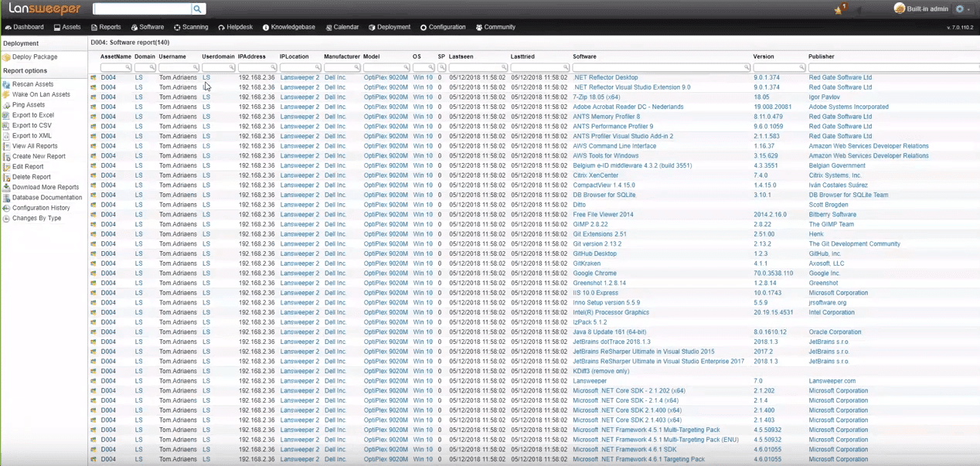The height and width of the screenshot is (466, 980).
Task: Click the Changes By Type icon
Action: tap(6, 219)
